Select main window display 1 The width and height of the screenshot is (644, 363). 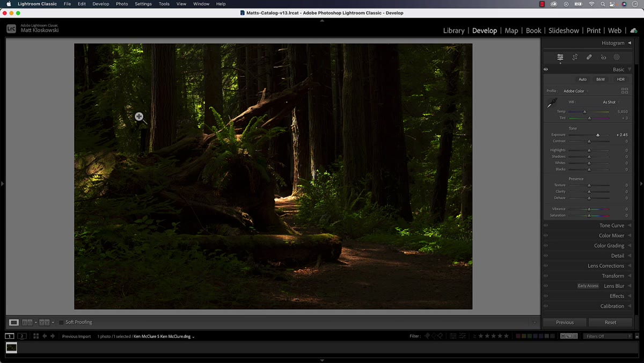(10, 336)
